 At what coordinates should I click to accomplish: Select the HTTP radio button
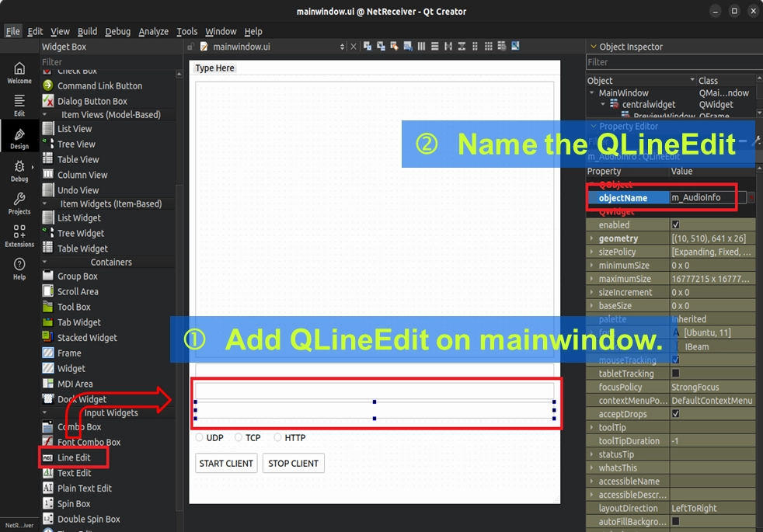[290, 438]
